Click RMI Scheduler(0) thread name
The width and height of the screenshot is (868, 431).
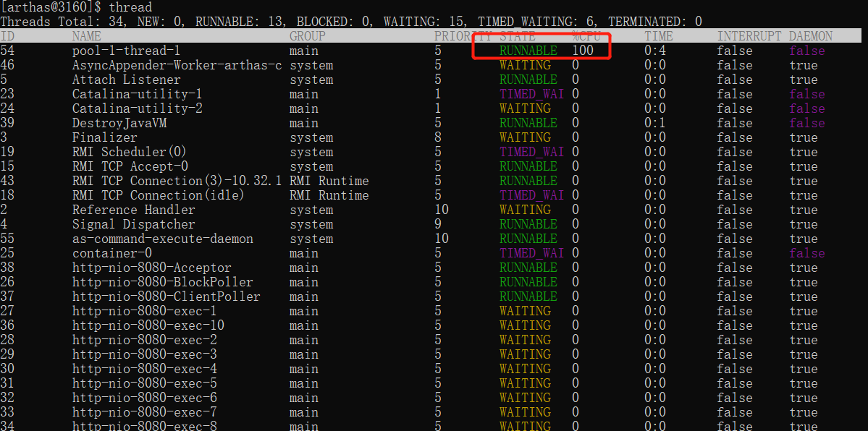(130, 152)
